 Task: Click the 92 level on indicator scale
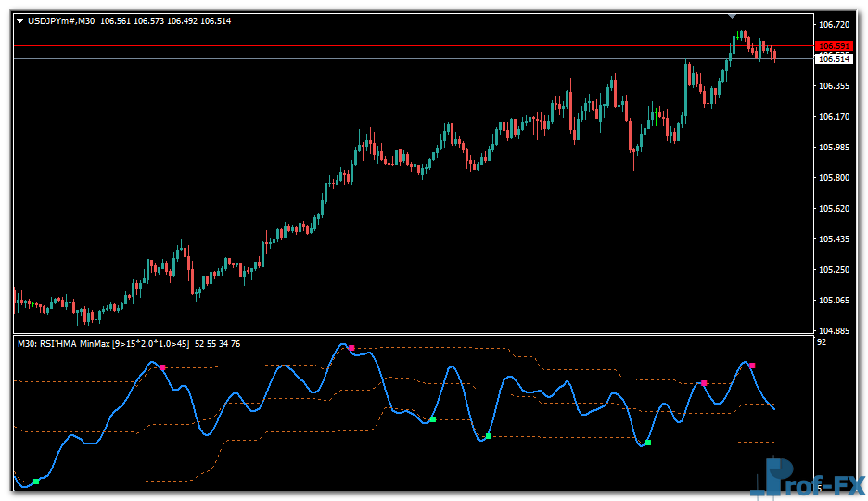(x=822, y=342)
